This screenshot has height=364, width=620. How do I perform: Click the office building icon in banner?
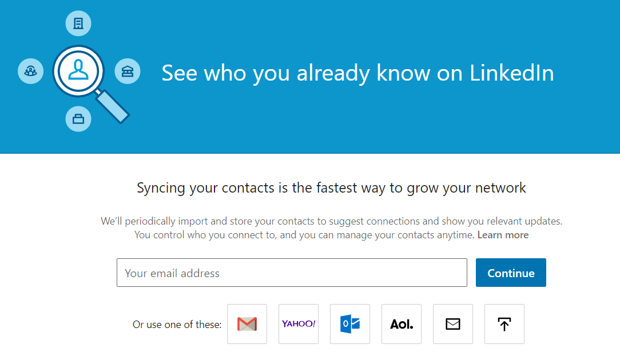click(78, 23)
